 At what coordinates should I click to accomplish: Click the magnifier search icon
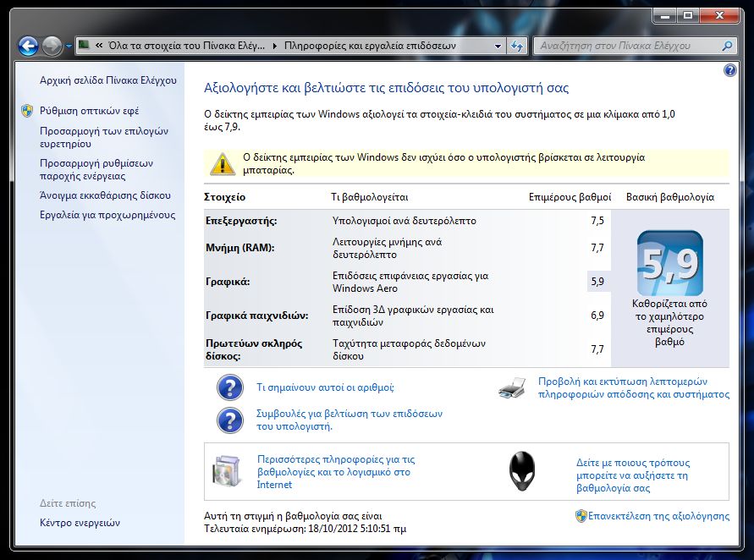click(x=728, y=47)
